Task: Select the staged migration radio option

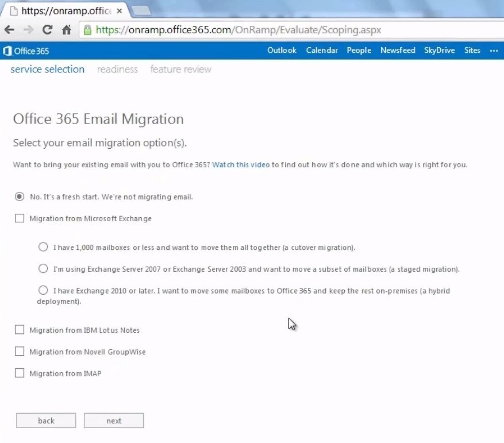Action: 43,268
